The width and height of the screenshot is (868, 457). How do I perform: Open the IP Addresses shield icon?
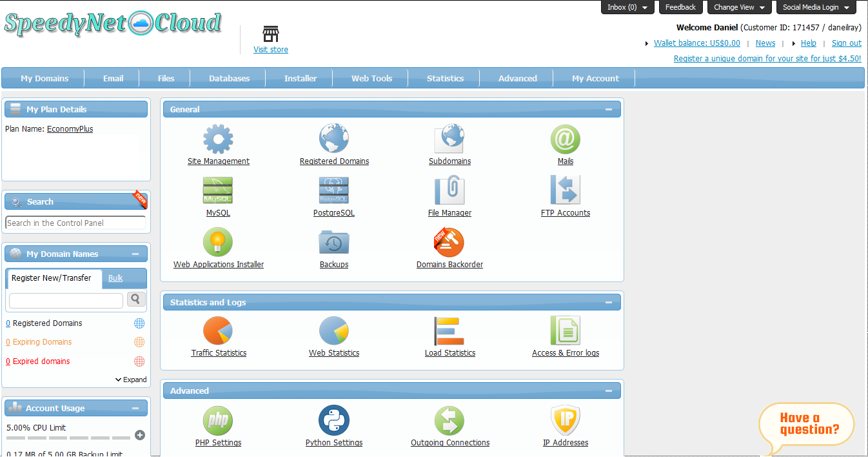566,420
